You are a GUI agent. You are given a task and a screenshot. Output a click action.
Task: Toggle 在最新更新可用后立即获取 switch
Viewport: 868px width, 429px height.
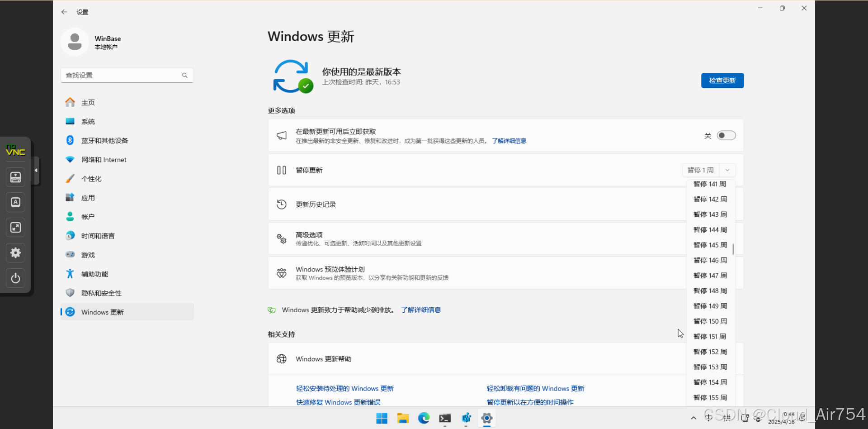coord(726,136)
